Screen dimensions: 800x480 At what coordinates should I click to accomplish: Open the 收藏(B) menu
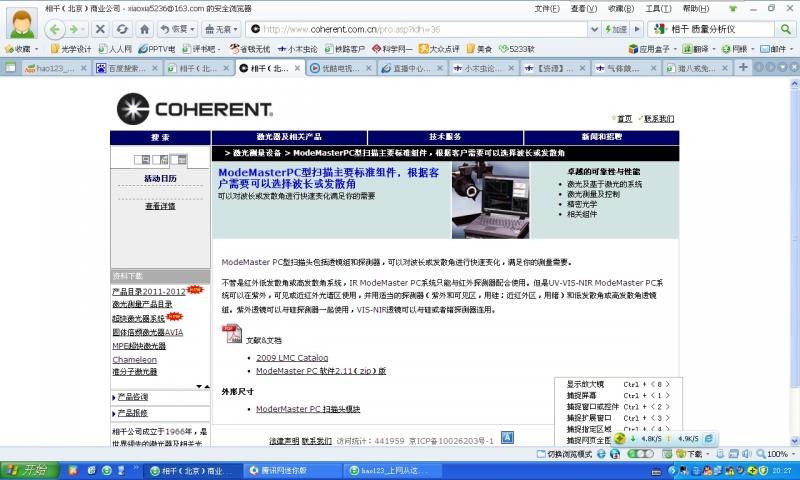621,9
